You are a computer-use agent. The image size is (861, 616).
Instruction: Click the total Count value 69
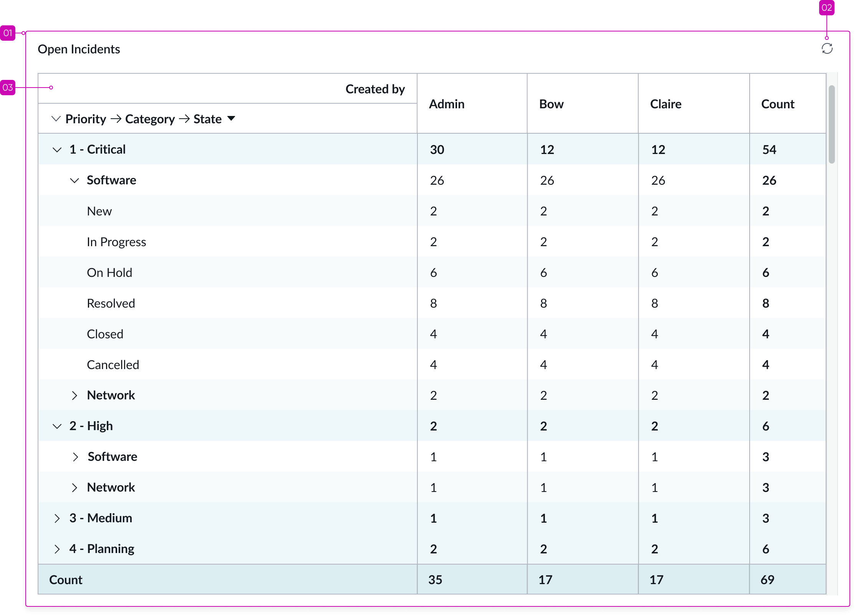(767, 580)
